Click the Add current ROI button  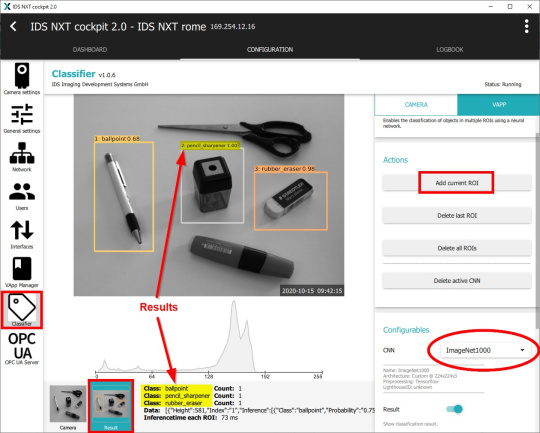[x=457, y=183]
